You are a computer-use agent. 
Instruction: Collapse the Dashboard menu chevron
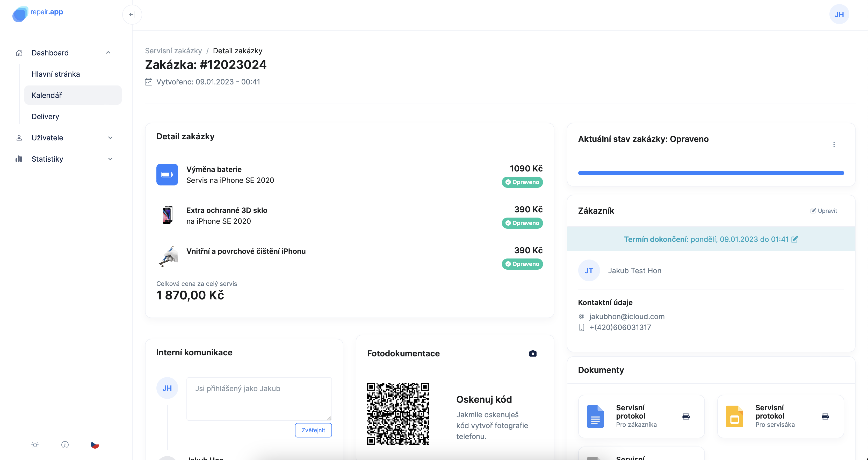point(108,53)
